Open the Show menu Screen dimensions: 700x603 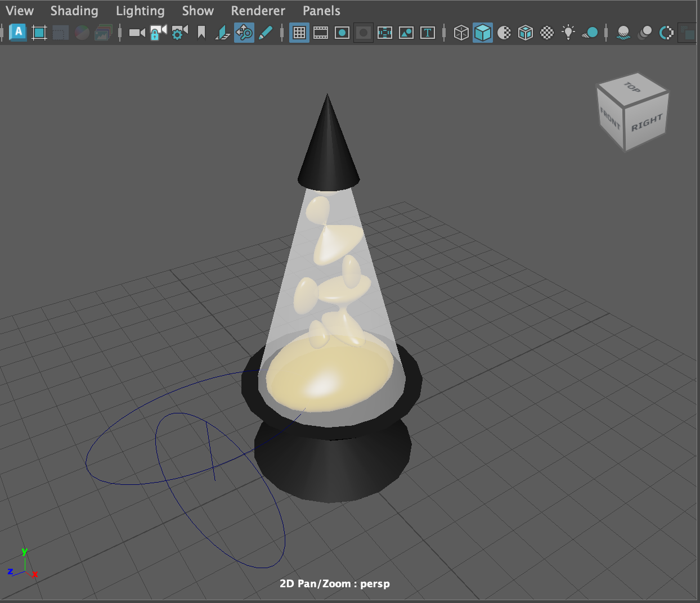pyautogui.click(x=198, y=10)
